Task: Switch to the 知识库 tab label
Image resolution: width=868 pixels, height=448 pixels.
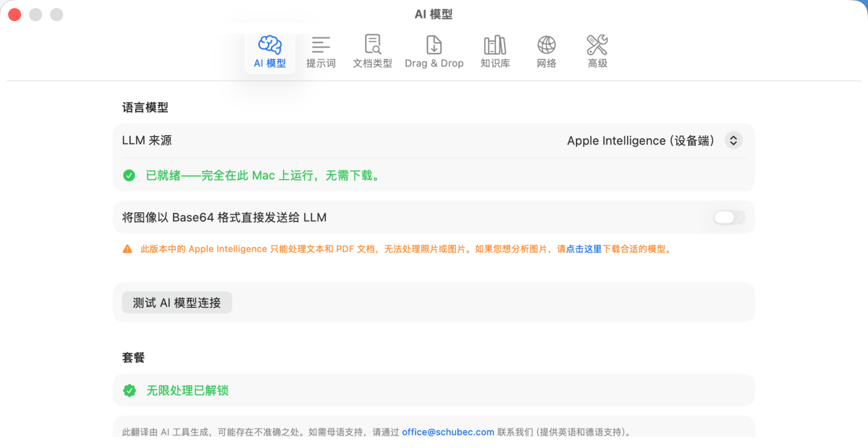Action: tap(495, 63)
